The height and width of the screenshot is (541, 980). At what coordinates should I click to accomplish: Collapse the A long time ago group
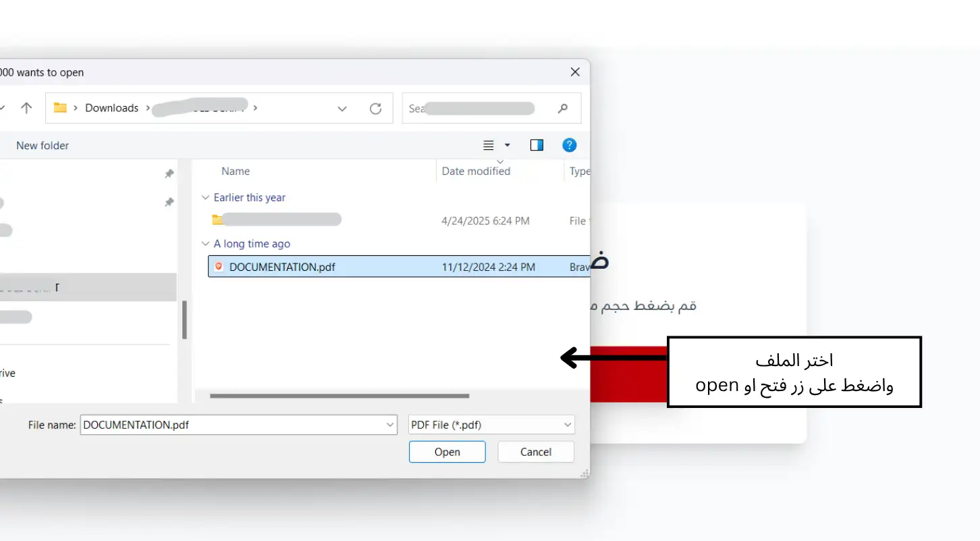click(x=205, y=244)
